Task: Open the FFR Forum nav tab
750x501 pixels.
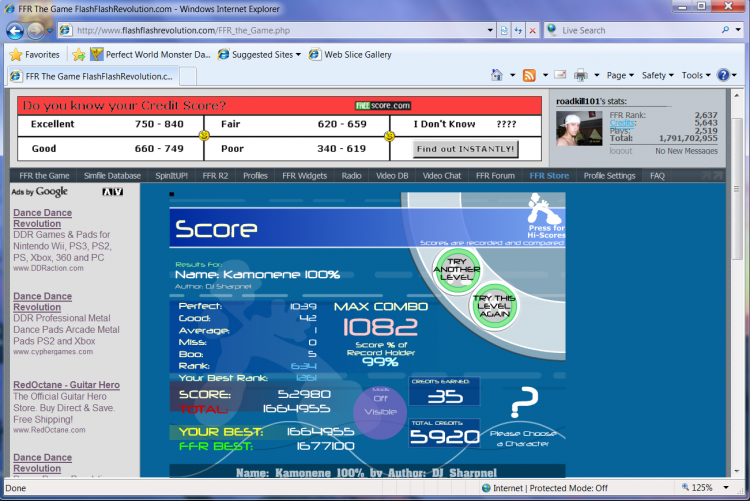Action: coord(497,176)
